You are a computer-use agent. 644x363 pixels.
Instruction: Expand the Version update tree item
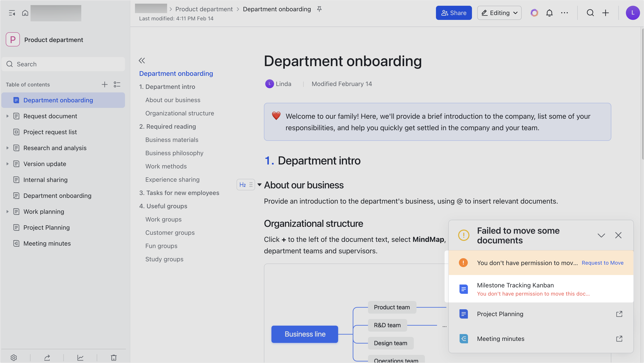coord(8,164)
